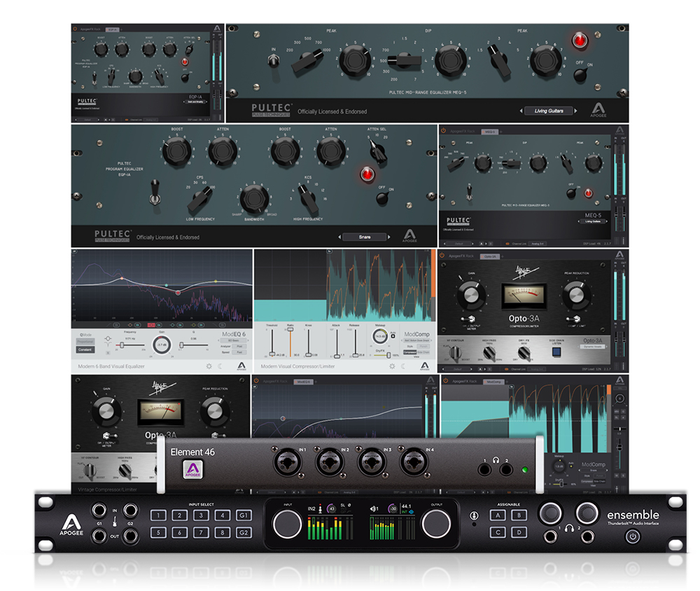Image resolution: width=700 pixels, height=591 pixels.
Task: Select Constant Q mode in ModEQ 6
Action: point(85,349)
